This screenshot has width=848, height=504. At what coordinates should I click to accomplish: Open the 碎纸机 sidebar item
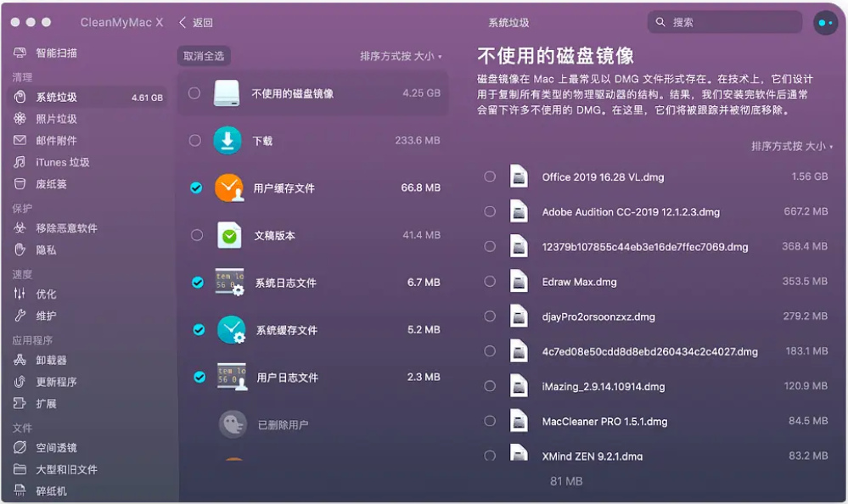tap(88, 491)
